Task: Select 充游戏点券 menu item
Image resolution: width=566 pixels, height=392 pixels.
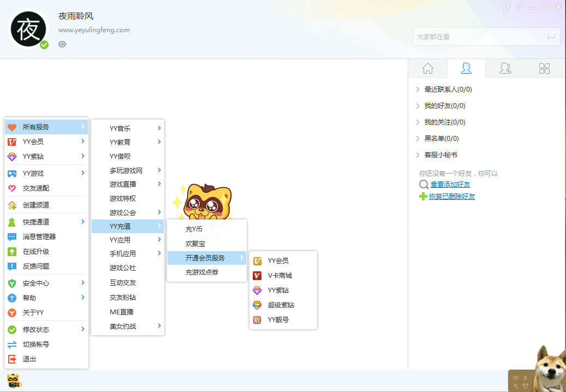Action: tap(207, 272)
